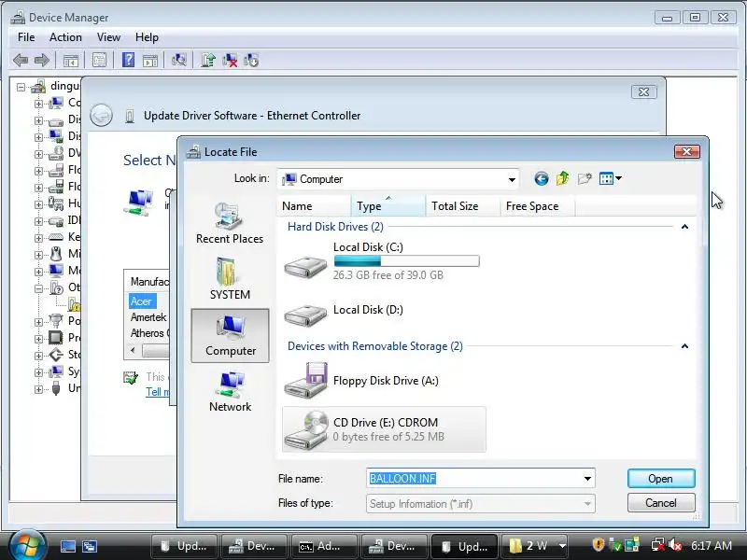Create a new folder in Locate File dialog
The height and width of the screenshot is (560, 747).
[x=585, y=178]
